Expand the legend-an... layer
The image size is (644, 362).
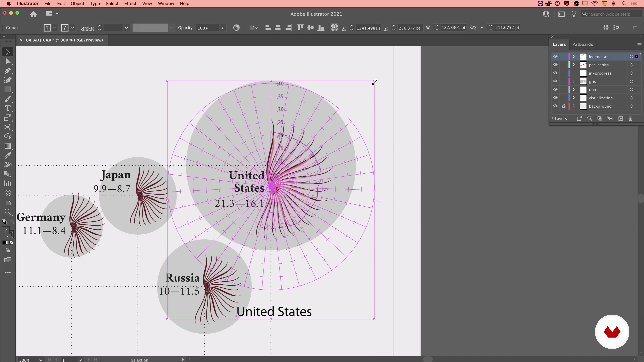pos(574,56)
